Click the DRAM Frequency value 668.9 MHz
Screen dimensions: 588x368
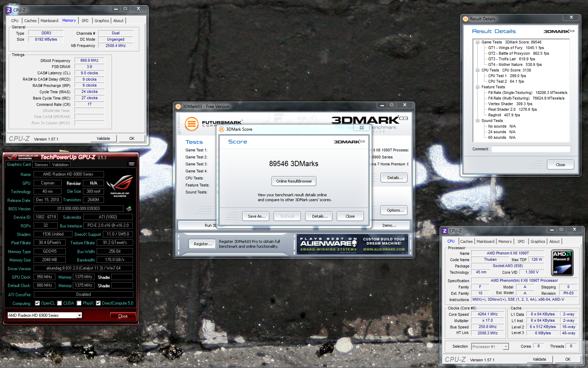coord(89,60)
